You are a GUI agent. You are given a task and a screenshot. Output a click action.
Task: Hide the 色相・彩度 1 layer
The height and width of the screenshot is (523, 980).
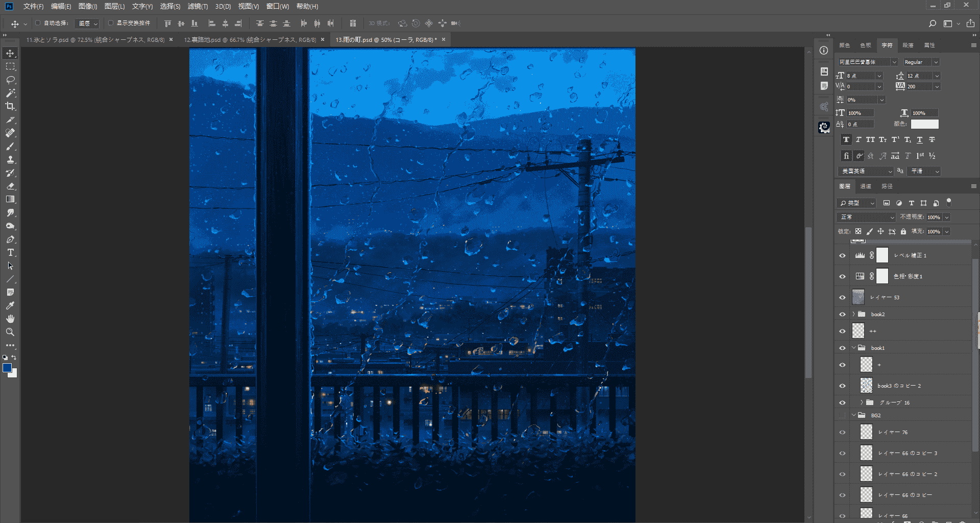842,276
